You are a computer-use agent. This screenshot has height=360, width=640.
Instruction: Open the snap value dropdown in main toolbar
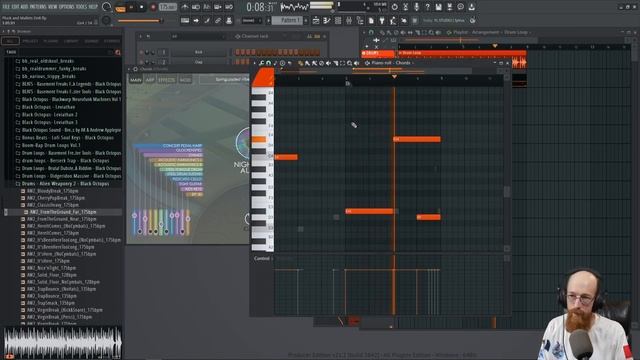pos(252,20)
